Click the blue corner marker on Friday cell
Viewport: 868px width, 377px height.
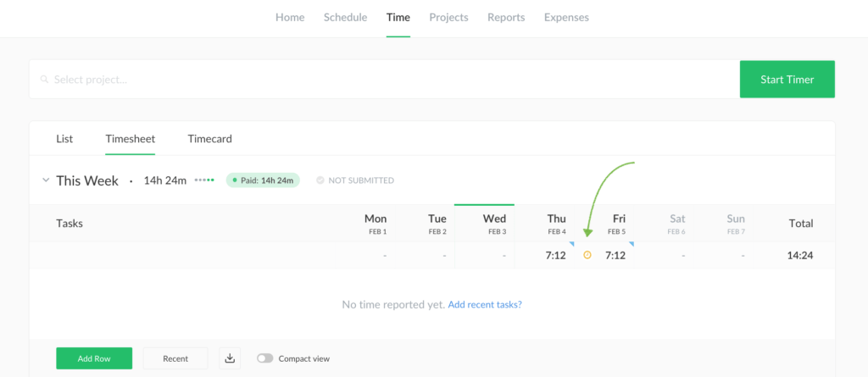tap(630, 245)
